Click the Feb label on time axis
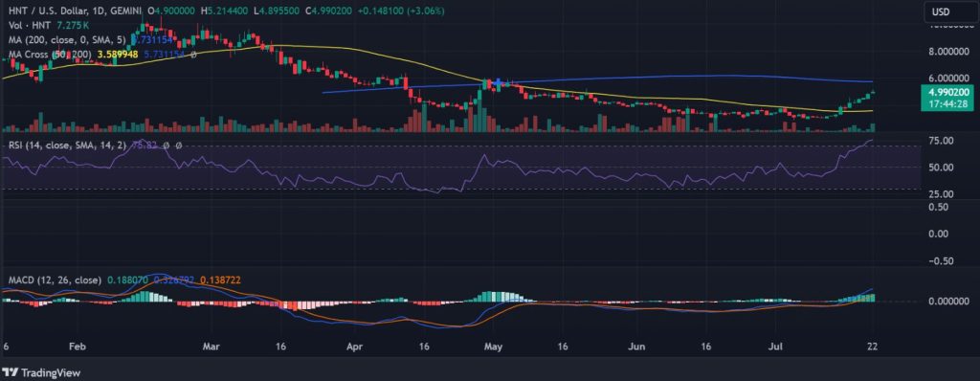This screenshot has height=381, width=980. (x=77, y=346)
